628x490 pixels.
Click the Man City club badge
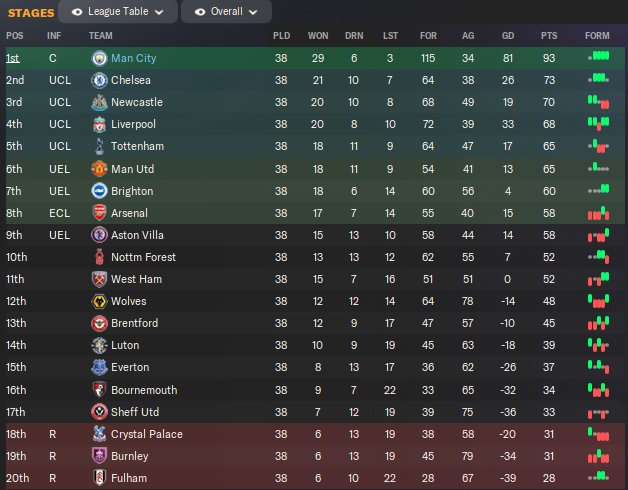[99, 58]
